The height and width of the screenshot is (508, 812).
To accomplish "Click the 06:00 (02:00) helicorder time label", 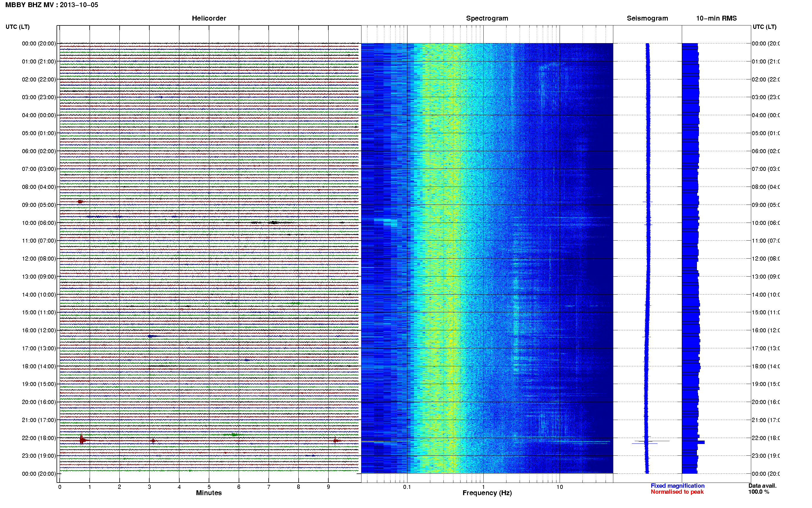I will (39, 151).
